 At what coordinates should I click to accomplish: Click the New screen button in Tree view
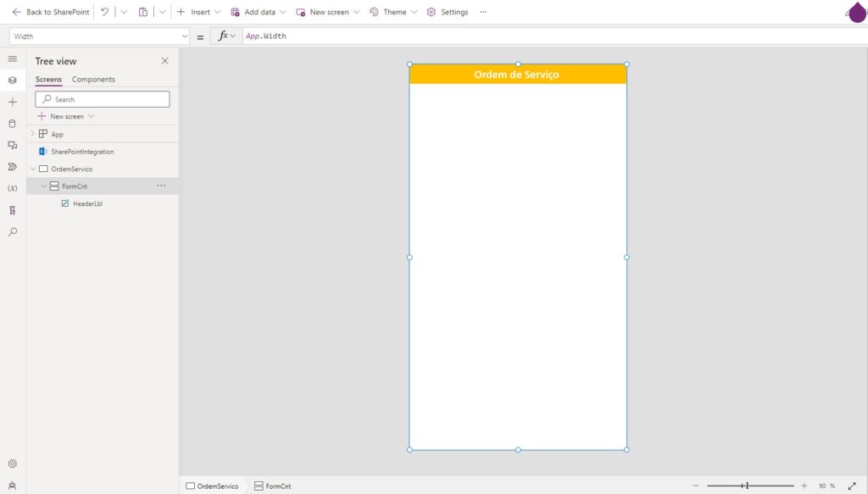[66, 116]
